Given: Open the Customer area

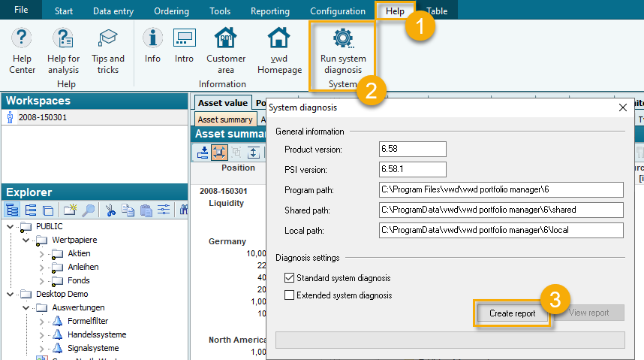Looking at the screenshot, I should [226, 49].
